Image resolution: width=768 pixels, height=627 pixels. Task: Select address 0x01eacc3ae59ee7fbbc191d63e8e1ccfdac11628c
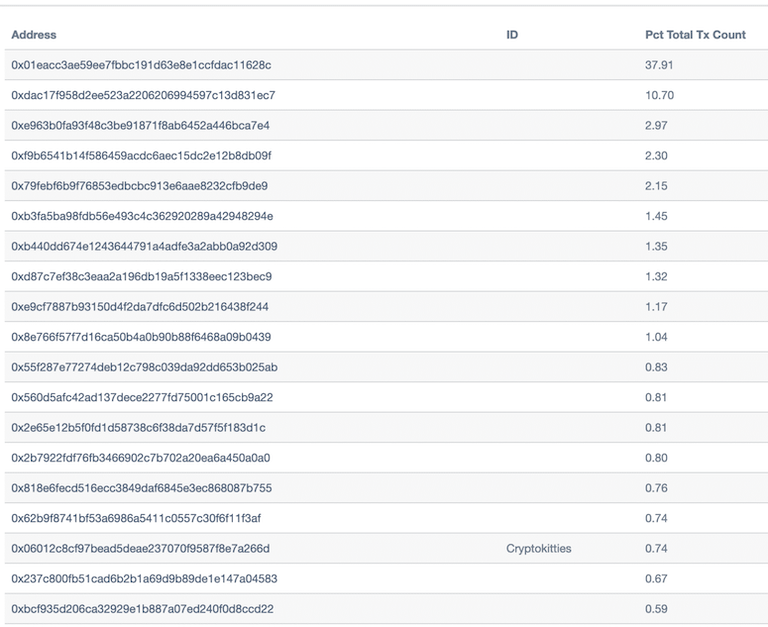coord(141,65)
